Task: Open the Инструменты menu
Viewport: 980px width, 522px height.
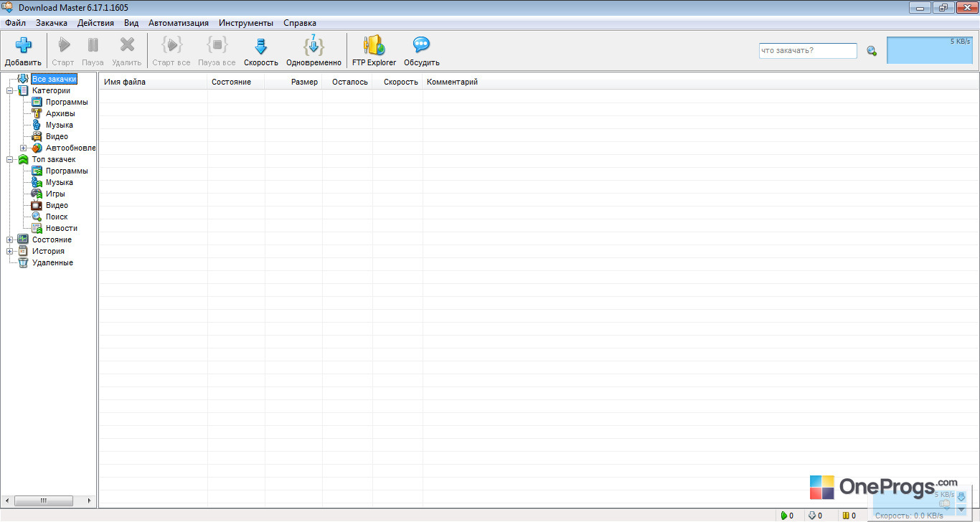Action: pos(246,23)
